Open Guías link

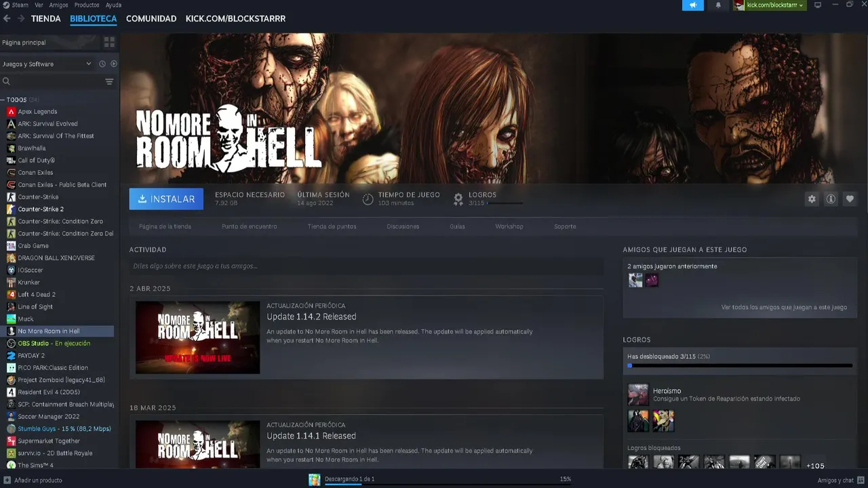457,226
